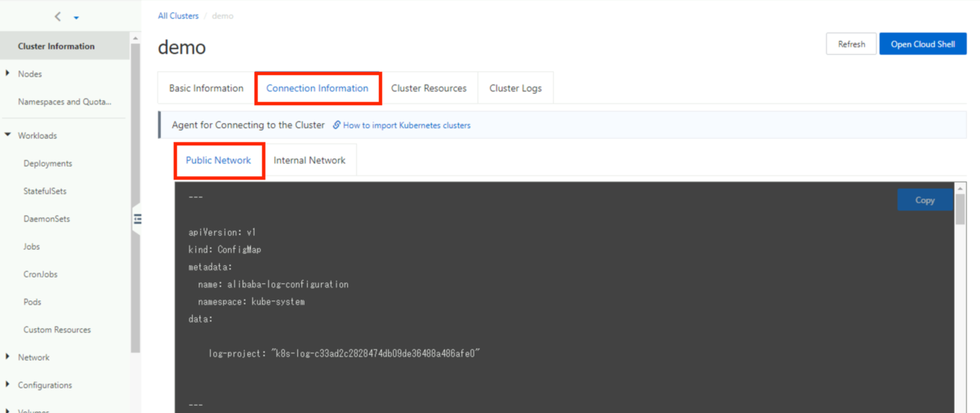This screenshot has height=413, width=980.
Task: Open Pods under Workloads
Action: [33, 302]
